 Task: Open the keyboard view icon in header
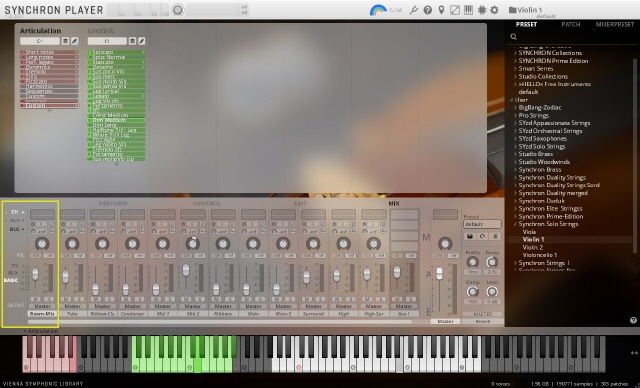(x=468, y=10)
